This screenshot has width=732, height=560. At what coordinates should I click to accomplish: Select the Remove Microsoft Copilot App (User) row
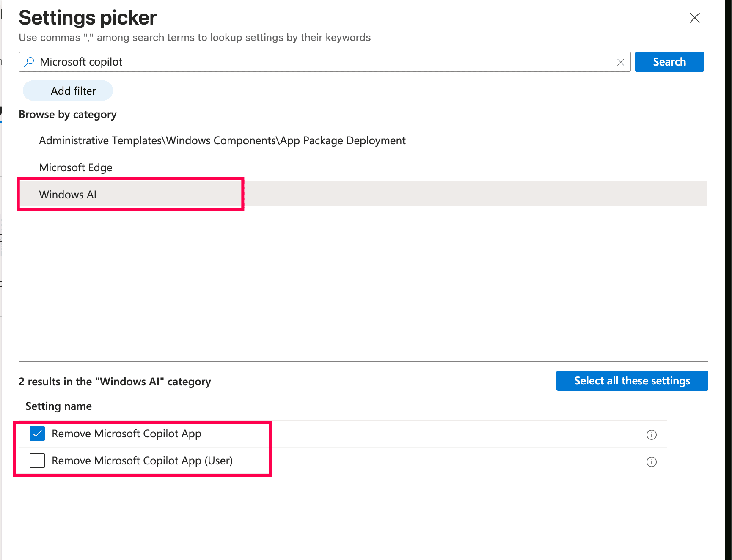142,461
